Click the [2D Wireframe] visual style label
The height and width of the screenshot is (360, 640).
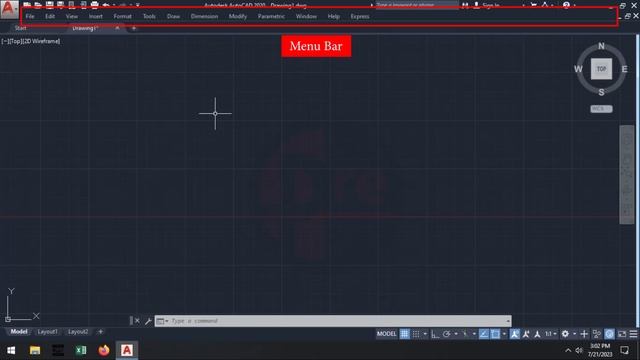[41, 41]
